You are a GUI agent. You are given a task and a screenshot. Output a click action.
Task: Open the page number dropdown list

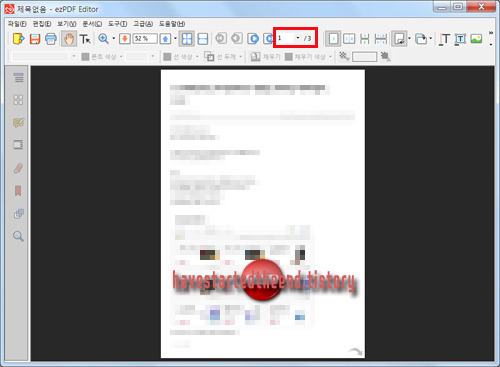click(298, 38)
